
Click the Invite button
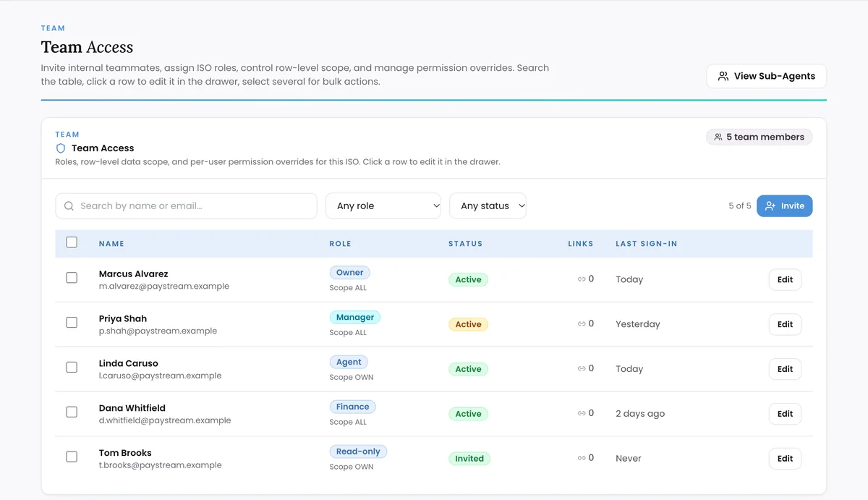point(785,206)
